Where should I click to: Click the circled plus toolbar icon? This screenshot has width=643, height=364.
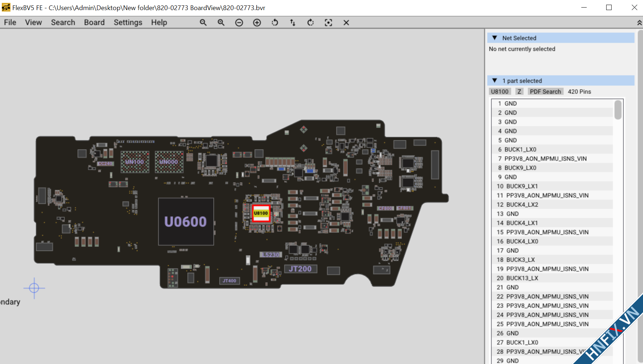pyautogui.click(x=257, y=23)
